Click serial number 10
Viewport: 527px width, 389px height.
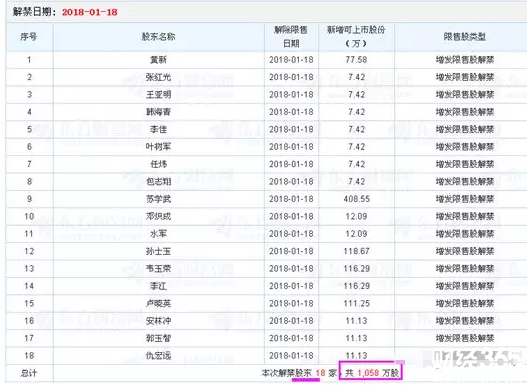click(x=29, y=217)
